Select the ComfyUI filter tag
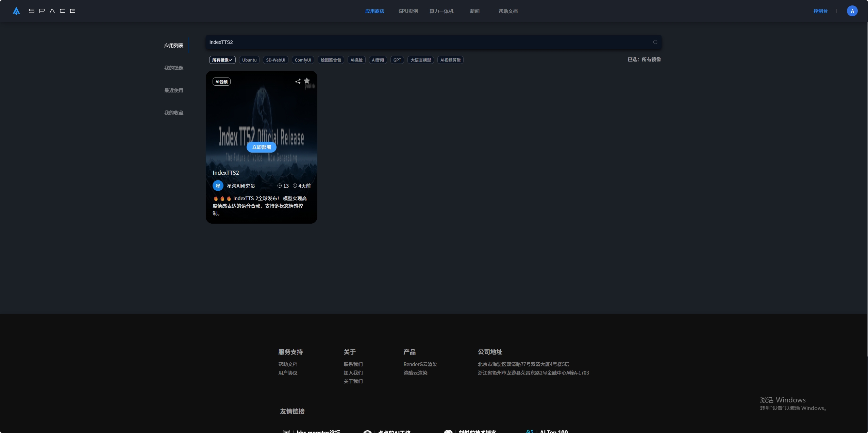Screen dimensions: 868x433 tap(303, 60)
